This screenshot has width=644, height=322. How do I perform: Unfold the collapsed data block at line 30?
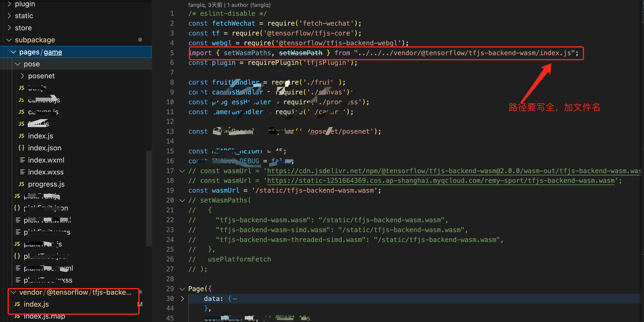click(182, 298)
